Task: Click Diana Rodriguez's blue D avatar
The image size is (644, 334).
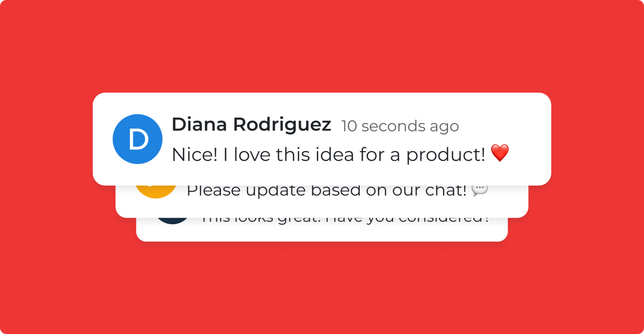Action: 137,139
